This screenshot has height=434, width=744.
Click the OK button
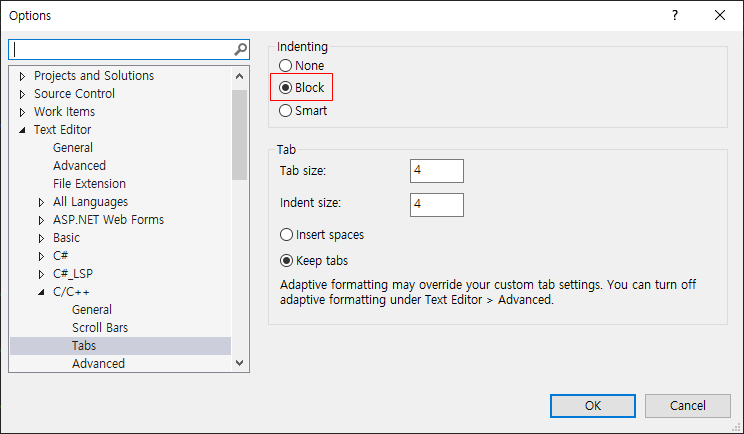[x=593, y=406]
